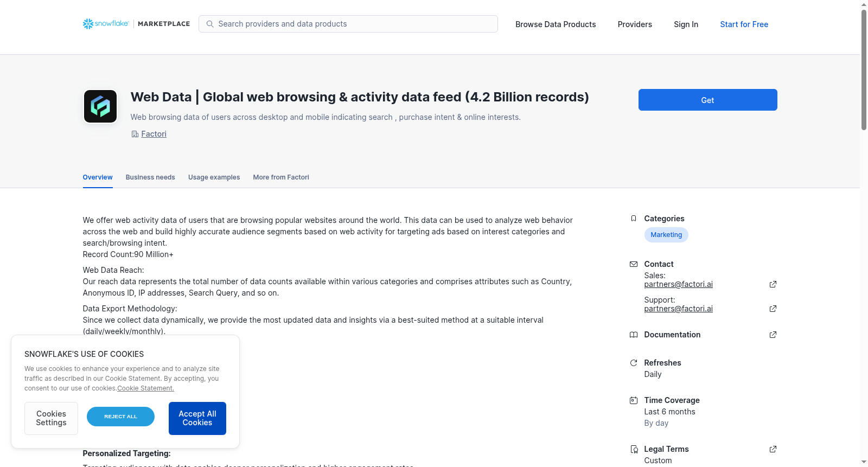The width and height of the screenshot is (868, 467).
Task: Open the Cookie Statement link
Action: coord(146,388)
